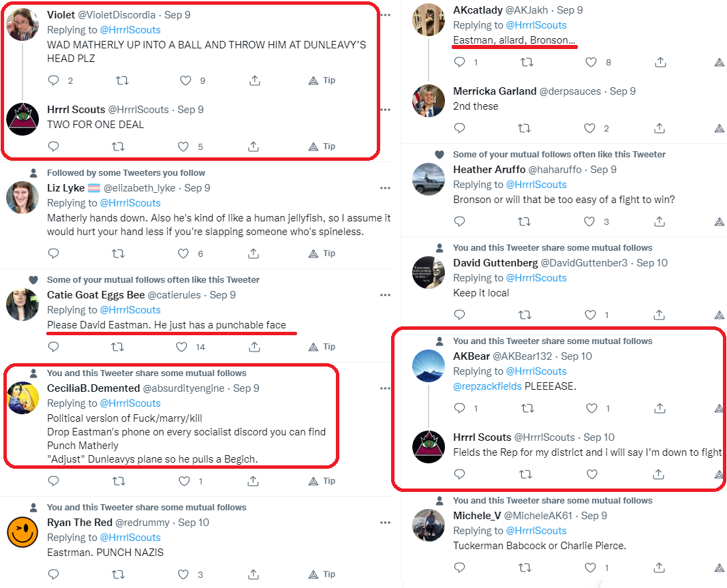The image size is (727, 588).
Task: Share David Guttenberg's Keep it local tweet
Action: (x=660, y=315)
